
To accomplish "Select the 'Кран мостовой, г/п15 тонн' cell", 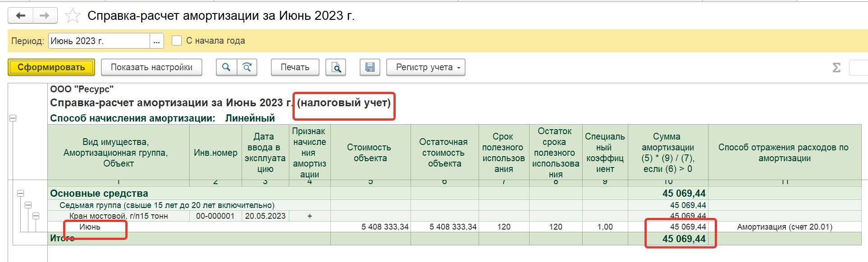I will tap(119, 216).
